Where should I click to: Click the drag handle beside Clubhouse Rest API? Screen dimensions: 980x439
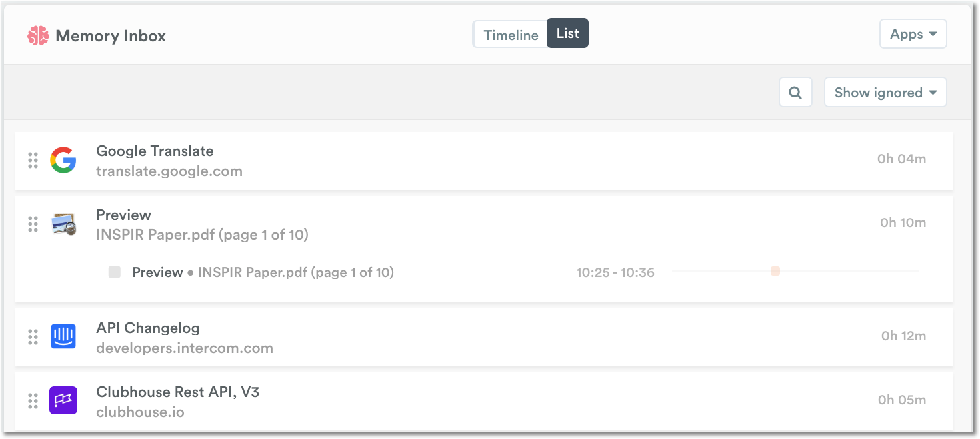pyautogui.click(x=33, y=401)
